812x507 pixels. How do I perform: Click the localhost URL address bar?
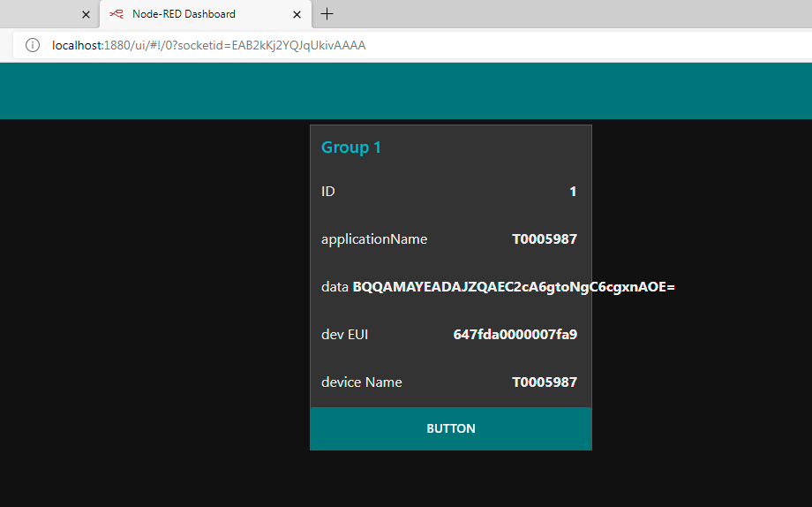pyautogui.click(x=208, y=45)
